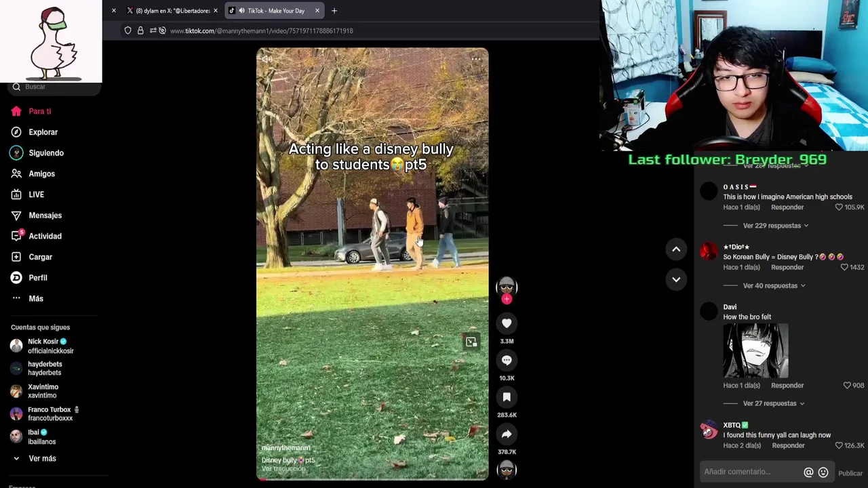Open the Perfil page
This screenshot has height=488, width=868.
click(37, 278)
